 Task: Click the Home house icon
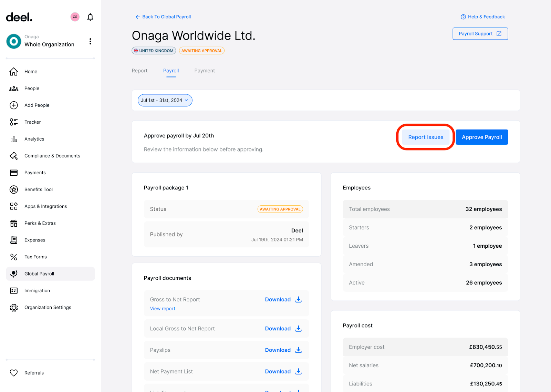tap(14, 72)
